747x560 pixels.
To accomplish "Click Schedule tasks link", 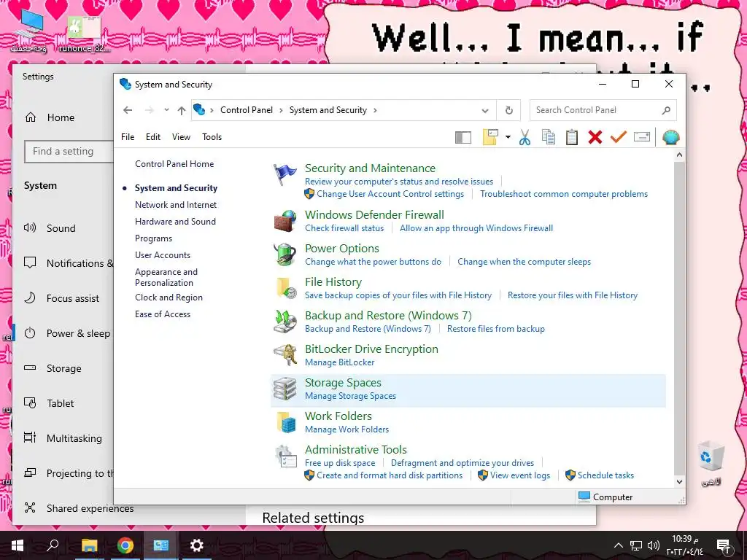I will click(x=606, y=475).
